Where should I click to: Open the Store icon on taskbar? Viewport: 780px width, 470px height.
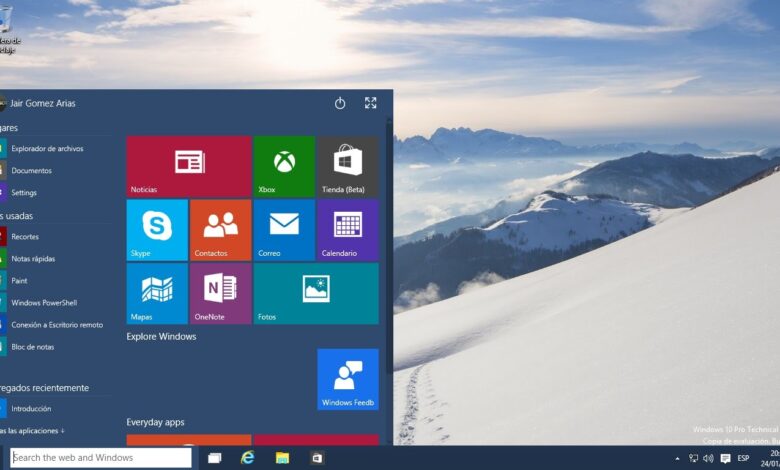click(x=317, y=458)
